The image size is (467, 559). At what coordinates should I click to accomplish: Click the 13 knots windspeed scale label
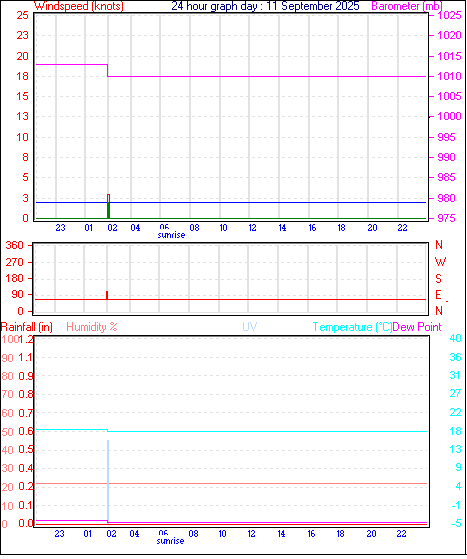(22, 116)
